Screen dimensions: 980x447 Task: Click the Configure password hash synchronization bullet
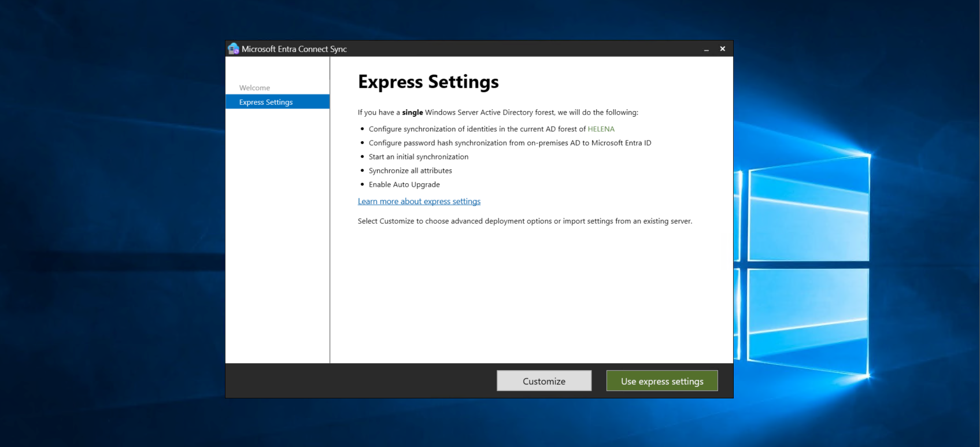pyautogui.click(x=509, y=143)
